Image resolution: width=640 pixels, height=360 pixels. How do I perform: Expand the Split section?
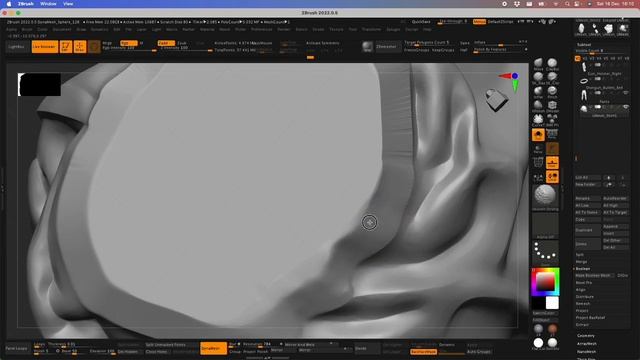point(580,255)
